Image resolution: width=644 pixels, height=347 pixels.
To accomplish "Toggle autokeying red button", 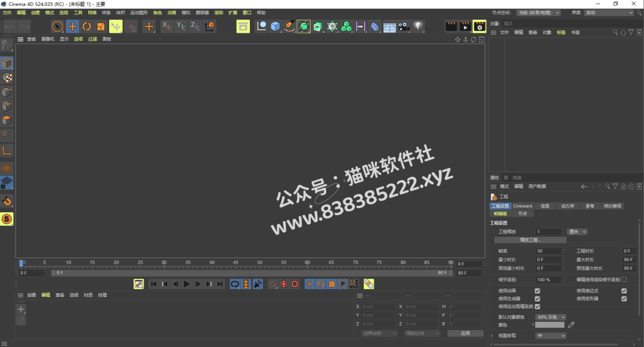I will [x=284, y=284].
